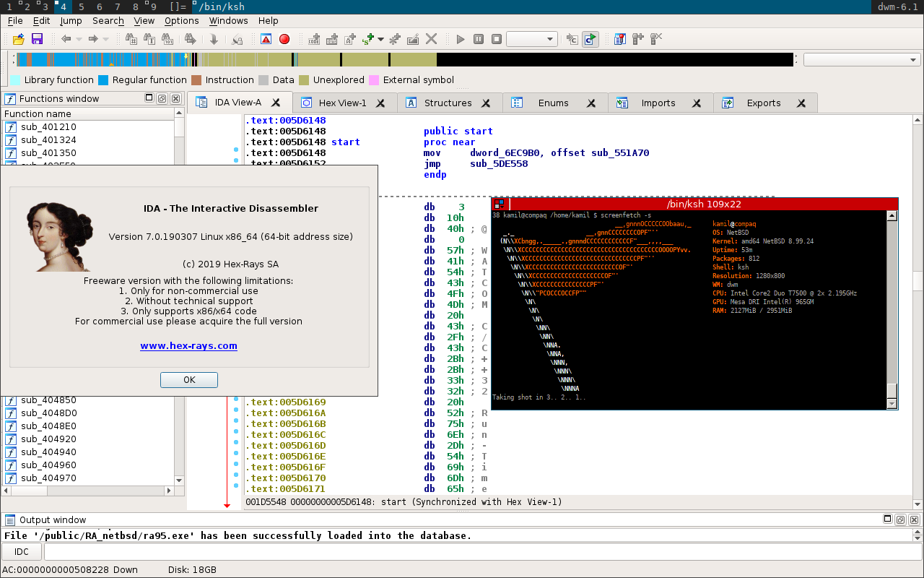Viewport: 924px width, 578px height.
Task: Open the debugger selection combo box
Action: (x=531, y=39)
